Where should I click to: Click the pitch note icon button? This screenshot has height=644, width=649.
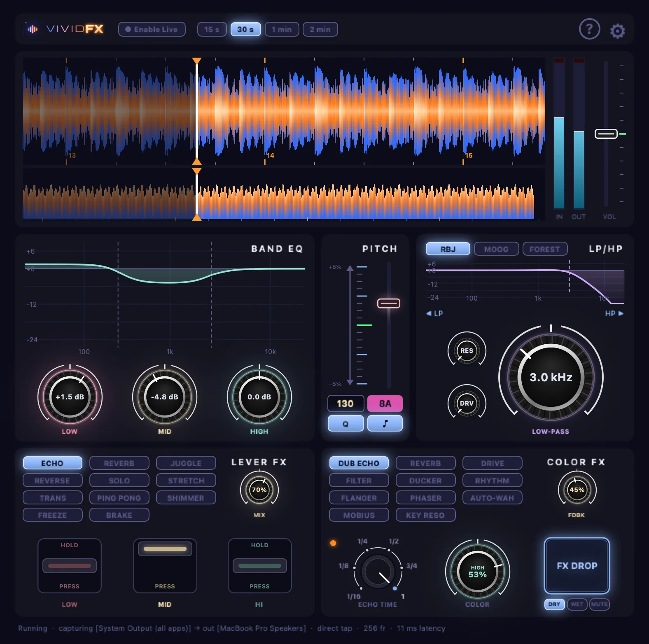(x=385, y=423)
